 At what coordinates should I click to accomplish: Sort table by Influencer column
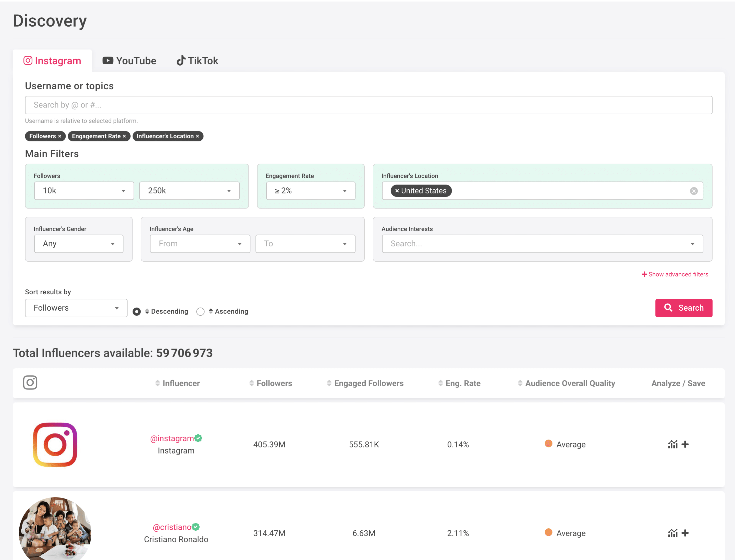point(177,383)
